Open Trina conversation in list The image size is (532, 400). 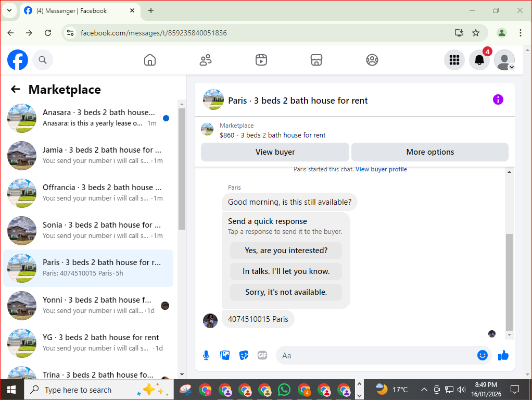pos(88,372)
